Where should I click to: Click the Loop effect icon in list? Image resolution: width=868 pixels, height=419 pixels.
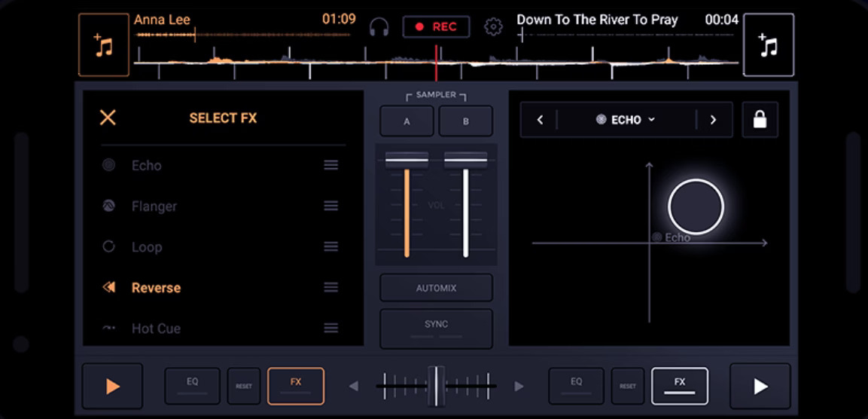109,246
